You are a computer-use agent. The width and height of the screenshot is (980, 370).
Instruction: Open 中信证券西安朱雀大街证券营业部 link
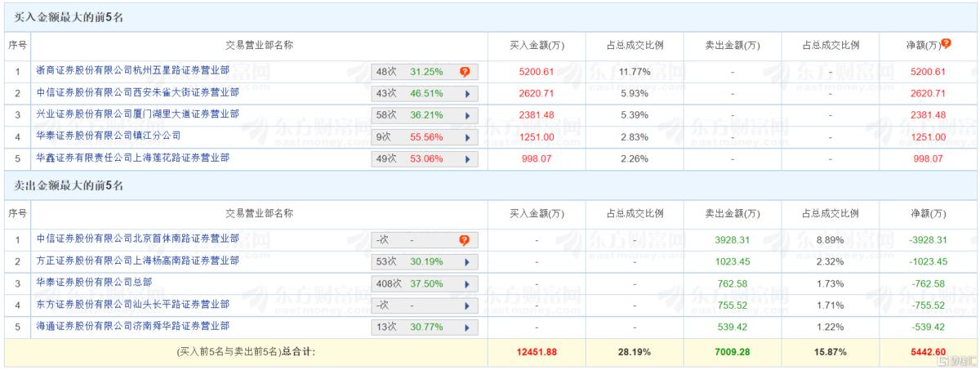138,92
